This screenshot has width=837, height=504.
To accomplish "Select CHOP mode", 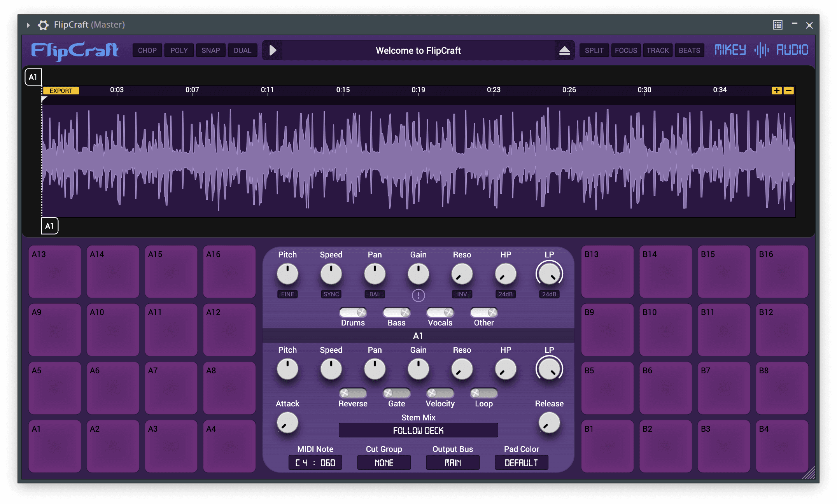I will 147,51.
